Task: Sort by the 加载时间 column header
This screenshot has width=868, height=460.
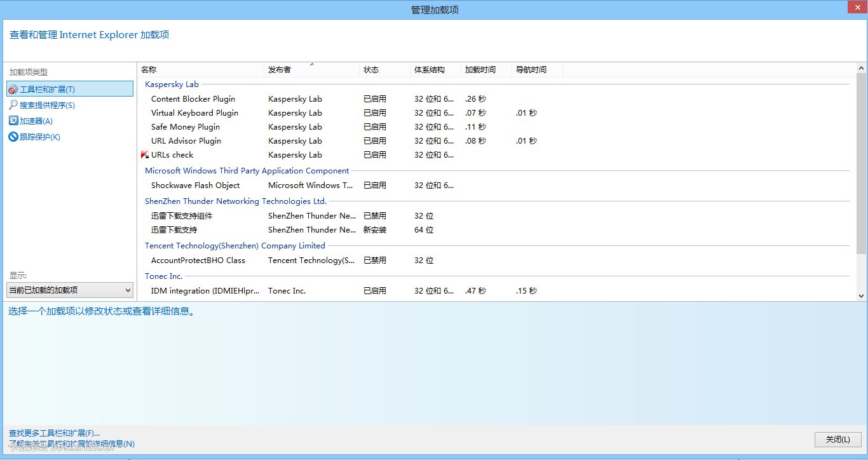Action: 486,70
